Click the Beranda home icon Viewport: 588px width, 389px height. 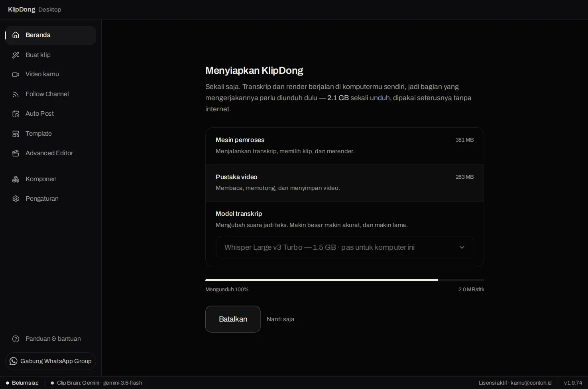point(16,35)
